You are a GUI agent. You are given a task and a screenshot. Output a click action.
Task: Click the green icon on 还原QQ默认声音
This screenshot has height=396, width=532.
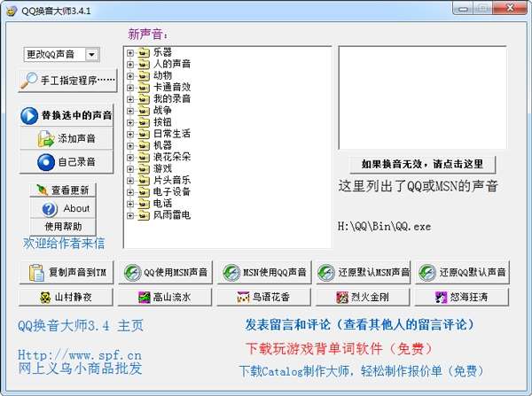click(427, 273)
